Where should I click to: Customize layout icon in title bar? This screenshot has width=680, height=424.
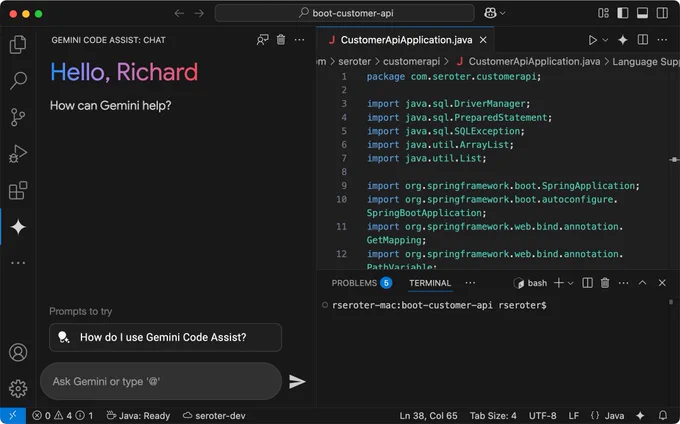tap(603, 13)
